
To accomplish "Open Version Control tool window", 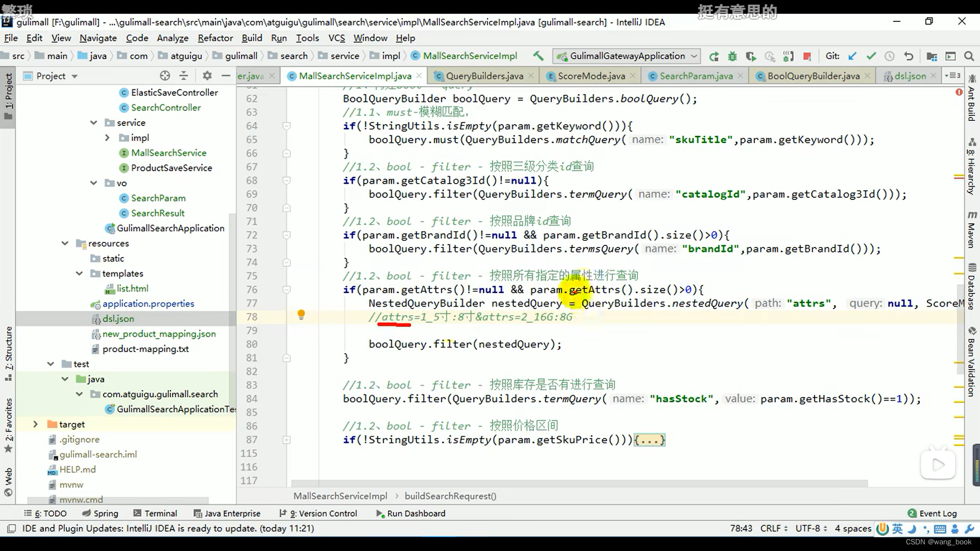I will tap(318, 513).
